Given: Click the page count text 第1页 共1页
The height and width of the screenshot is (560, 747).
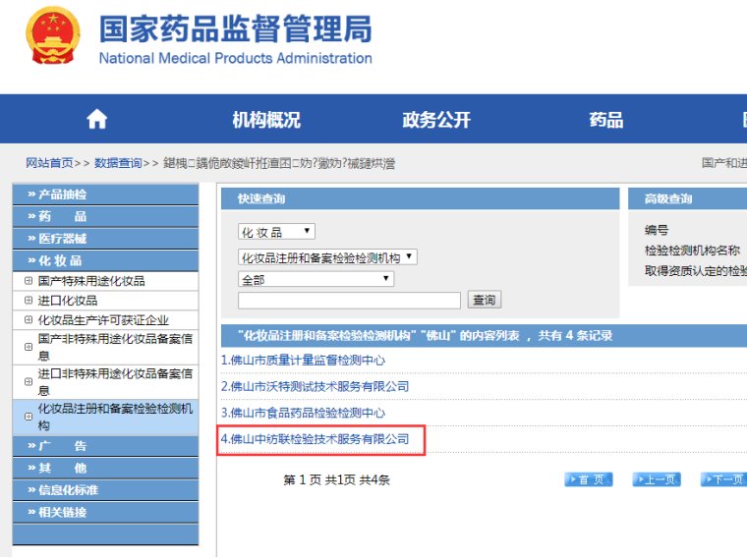Looking at the screenshot, I should coord(319,480).
